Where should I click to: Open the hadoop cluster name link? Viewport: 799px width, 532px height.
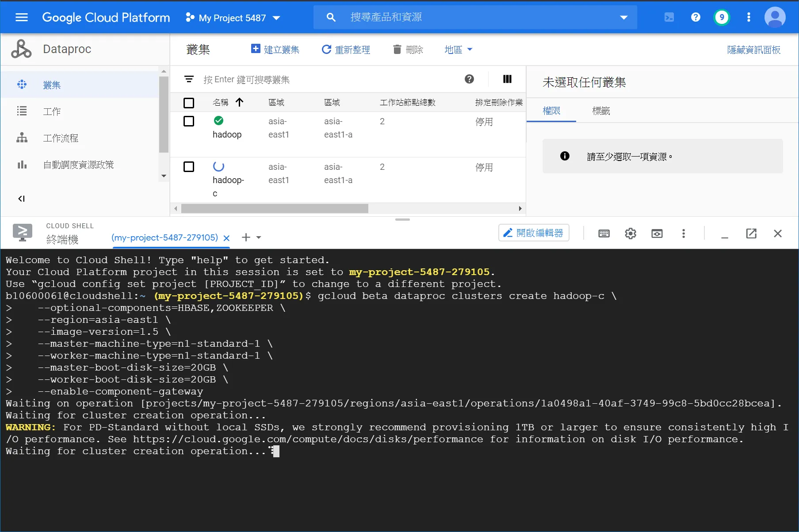click(x=227, y=134)
